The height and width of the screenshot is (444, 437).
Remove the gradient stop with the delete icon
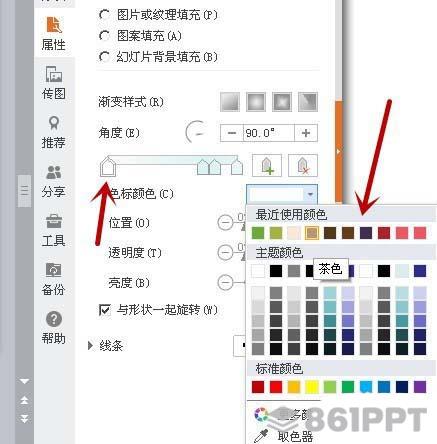point(303,165)
